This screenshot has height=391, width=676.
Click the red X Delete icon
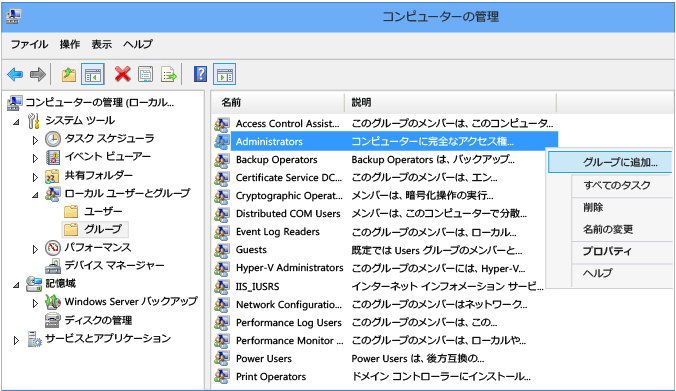point(122,75)
